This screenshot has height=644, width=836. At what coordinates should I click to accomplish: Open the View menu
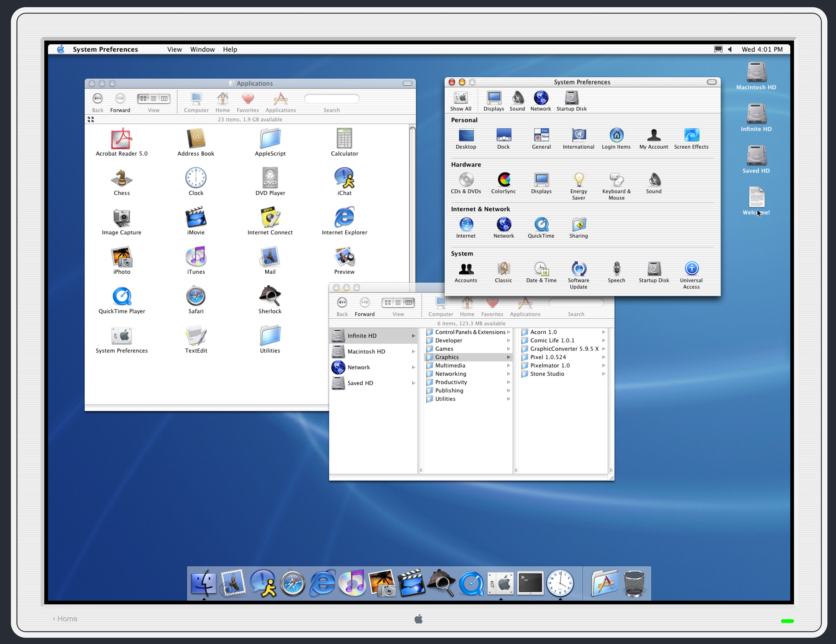[x=174, y=49]
